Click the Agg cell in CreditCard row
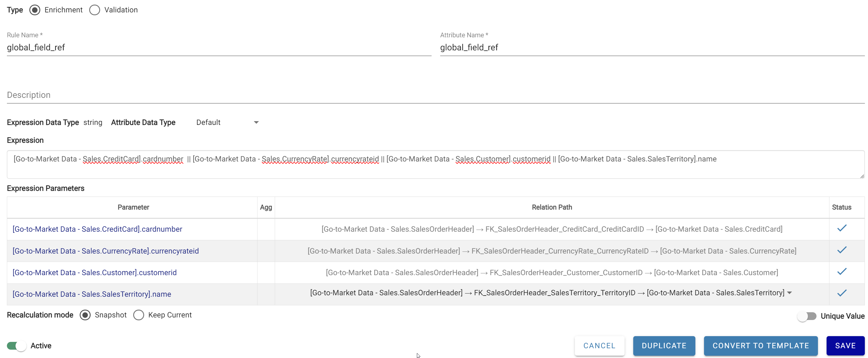This screenshot has width=868, height=358. (x=266, y=229)
